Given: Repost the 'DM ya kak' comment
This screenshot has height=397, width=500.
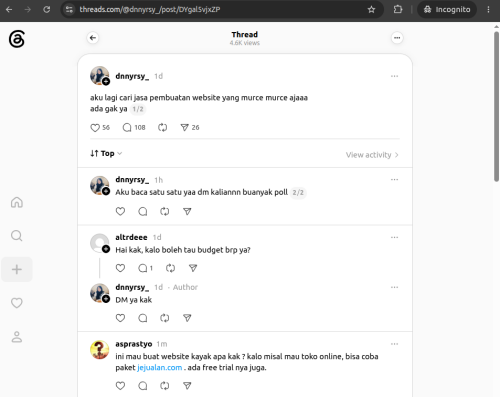Looking at the screenshot, I should (165, 318).
